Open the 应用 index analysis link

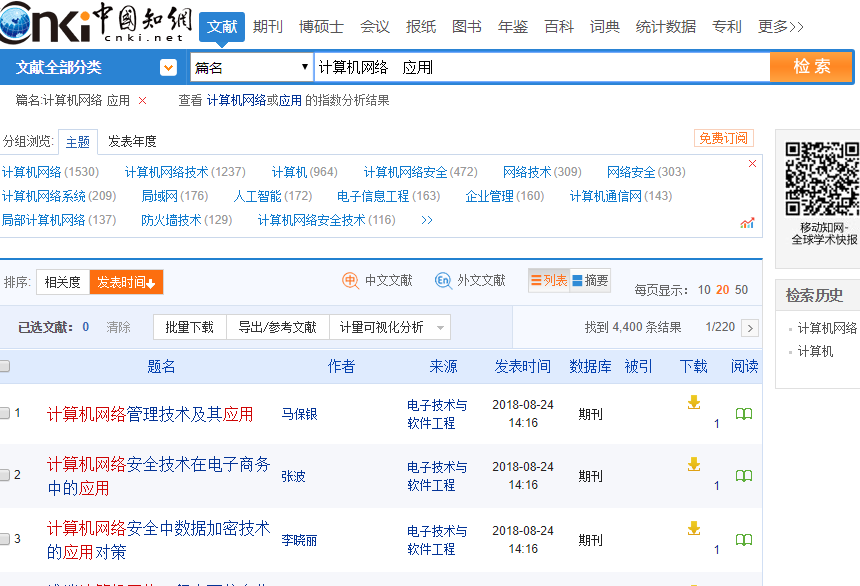[290, 100]
